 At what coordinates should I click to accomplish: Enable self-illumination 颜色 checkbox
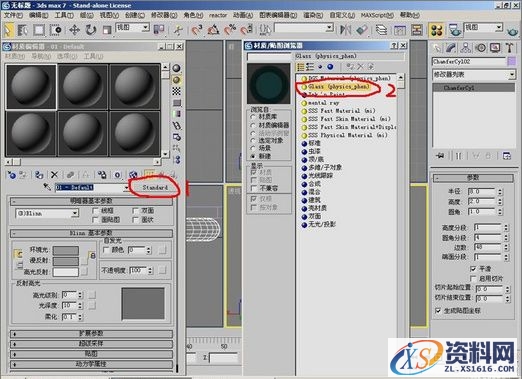(106, 250)
